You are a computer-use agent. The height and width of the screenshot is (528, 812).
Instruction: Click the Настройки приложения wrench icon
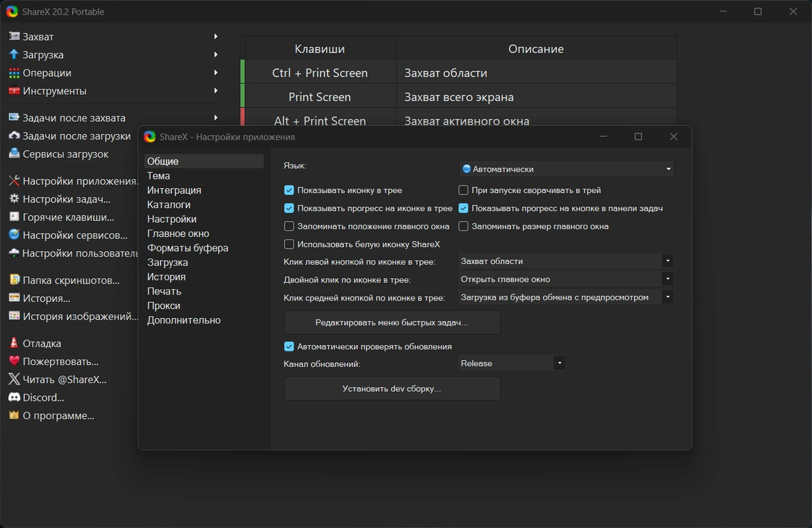[x=14, y=181]
